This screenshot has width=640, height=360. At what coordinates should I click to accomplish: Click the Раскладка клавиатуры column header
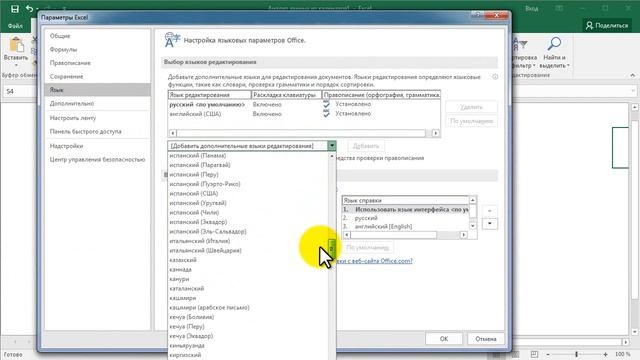point(286,95)
